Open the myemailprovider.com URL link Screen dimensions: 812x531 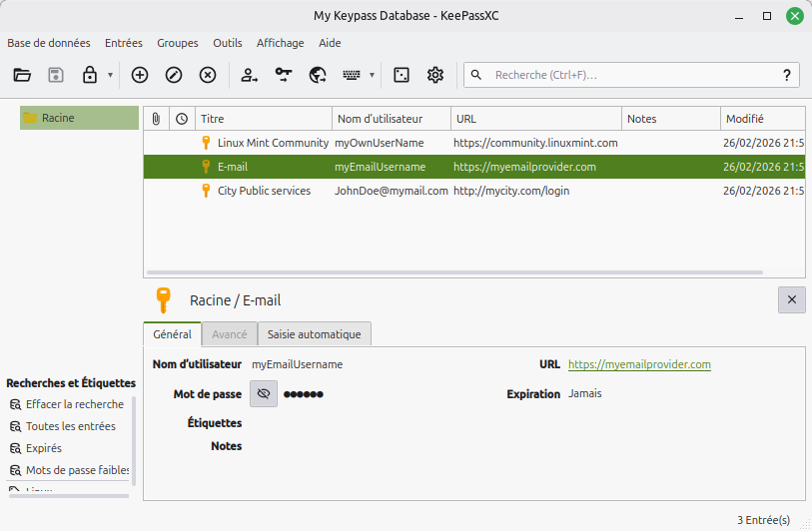pos(639,365)
